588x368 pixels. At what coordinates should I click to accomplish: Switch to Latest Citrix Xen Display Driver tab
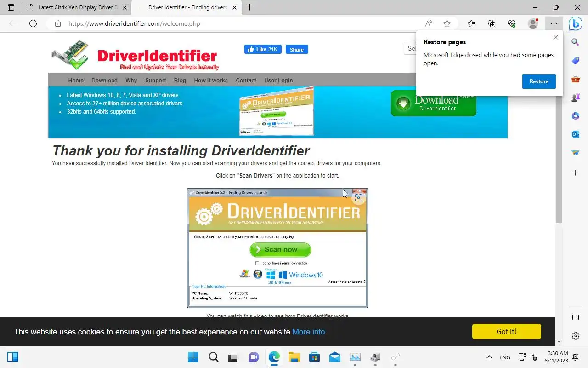(x=77, y=7)
